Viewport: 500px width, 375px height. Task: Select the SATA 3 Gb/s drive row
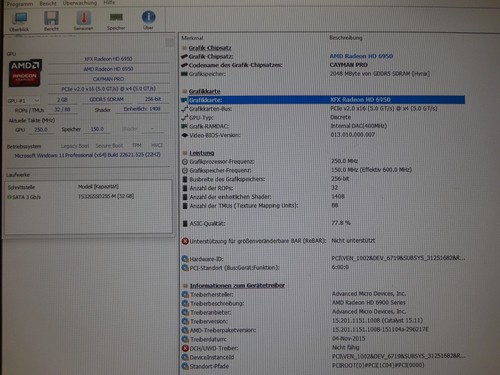tap(88, 197)
